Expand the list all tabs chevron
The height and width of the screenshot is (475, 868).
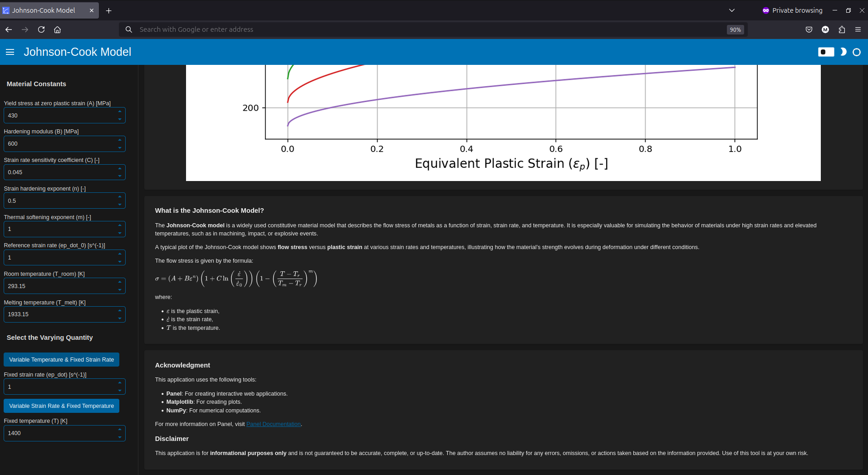(731, 10)
